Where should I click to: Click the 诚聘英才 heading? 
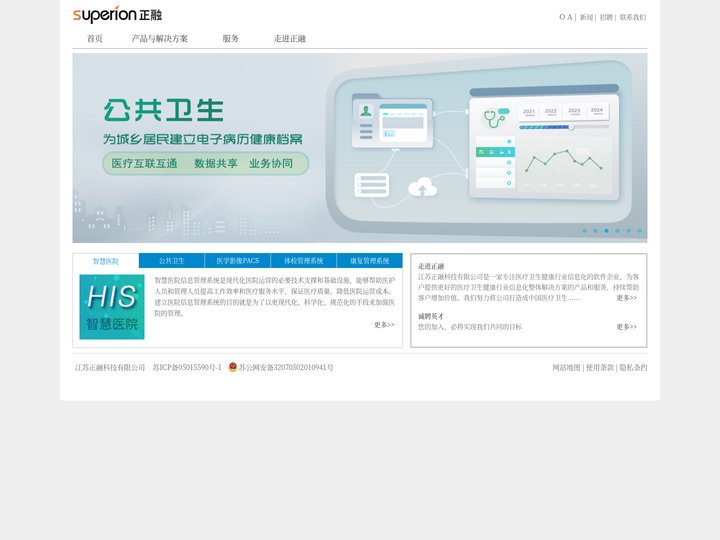point(431,316)
